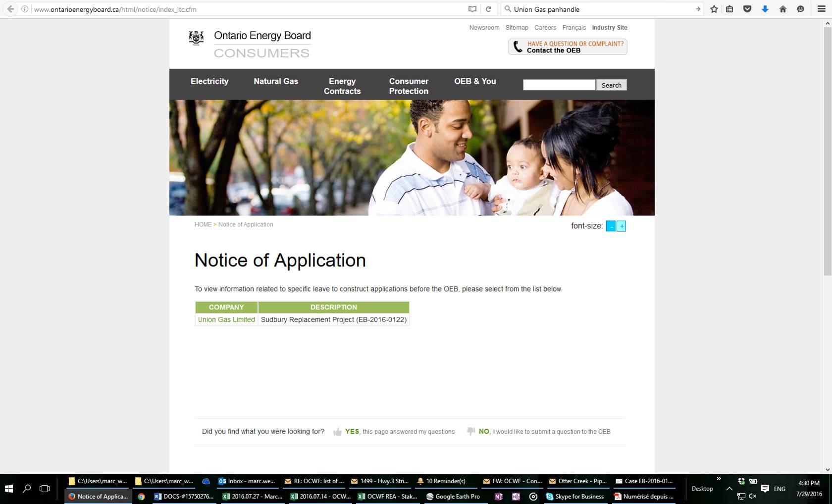Click the address bar URL field
This screenshot has width=832, height=504.
(248, 9)
